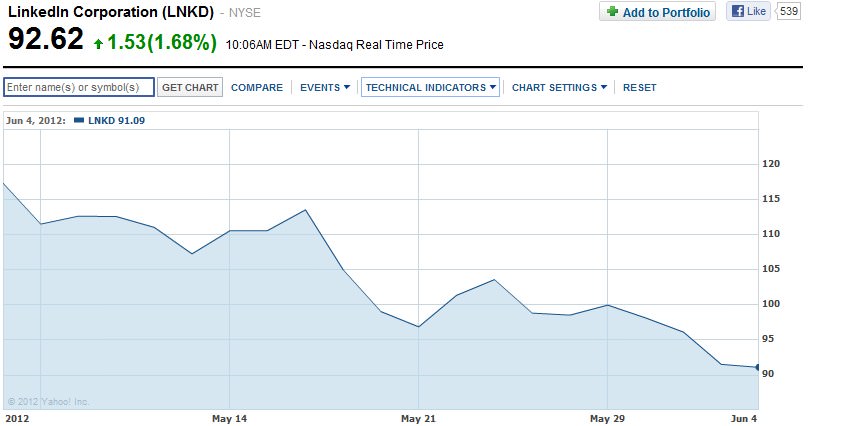Click the green plus Add to Portfolio icon
Viewport: 848px width, 426px height.
click(x=612, y=12)
